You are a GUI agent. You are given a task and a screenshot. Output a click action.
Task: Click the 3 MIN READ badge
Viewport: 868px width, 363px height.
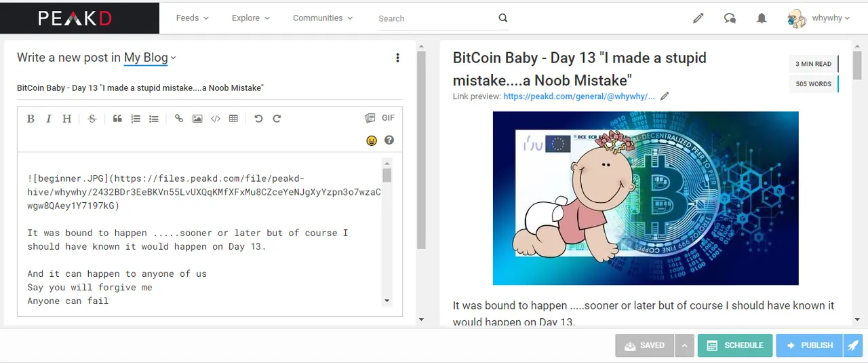coord(814,64)
